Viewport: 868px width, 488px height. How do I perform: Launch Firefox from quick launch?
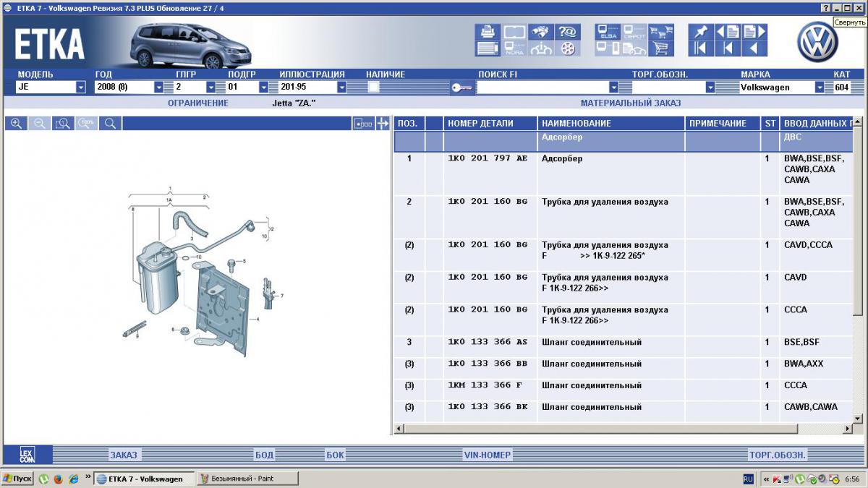58,479
